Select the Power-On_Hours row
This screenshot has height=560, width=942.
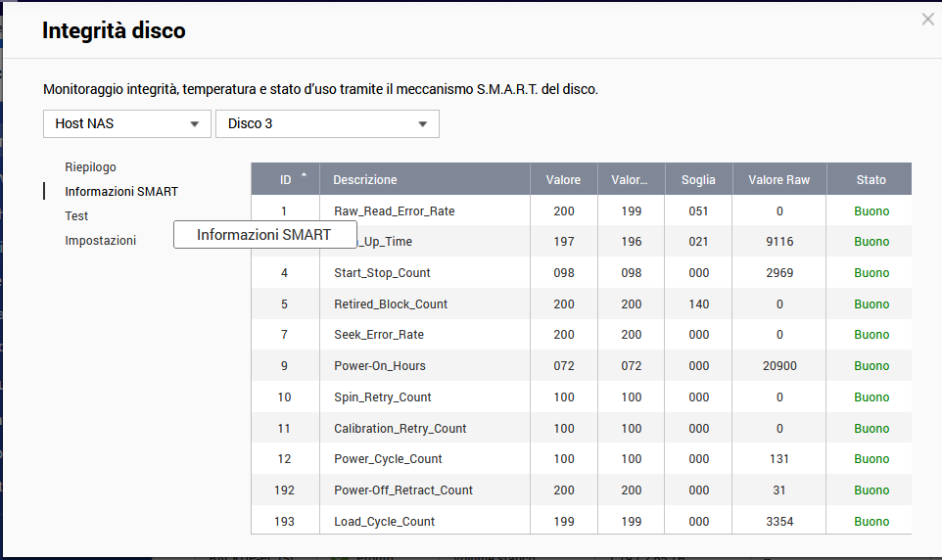click(380, 366)
